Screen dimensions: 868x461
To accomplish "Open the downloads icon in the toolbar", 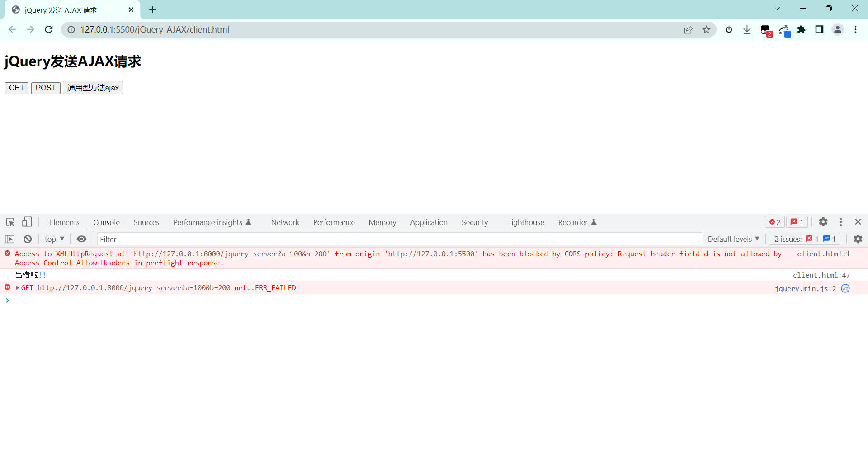I will click(x=747, y=30).
